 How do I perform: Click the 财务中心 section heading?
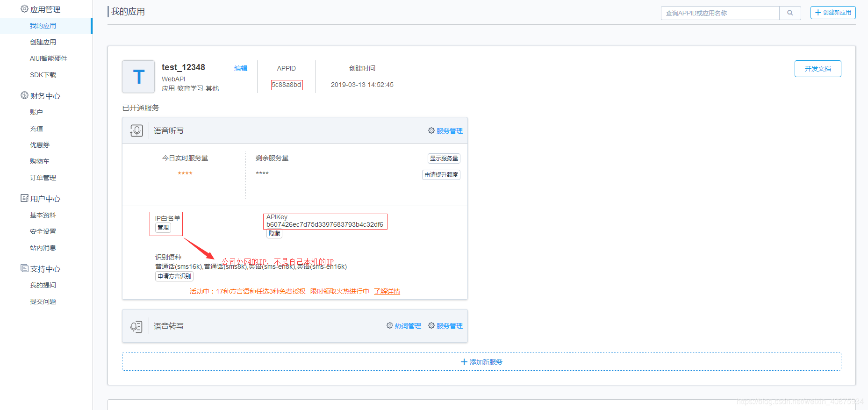[45, 96]
